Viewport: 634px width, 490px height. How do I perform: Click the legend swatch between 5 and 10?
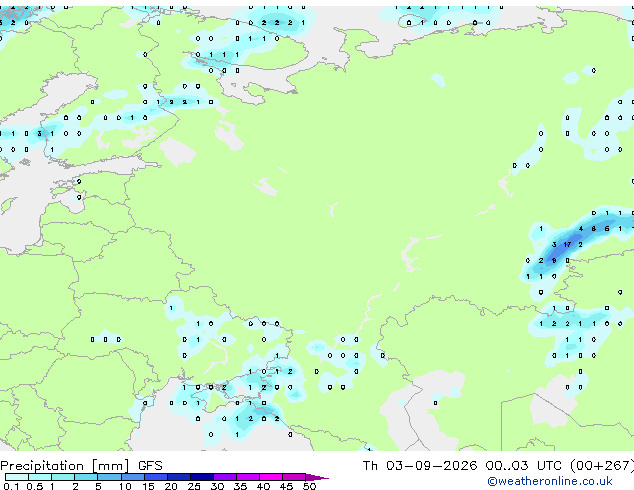pos(109,477)
